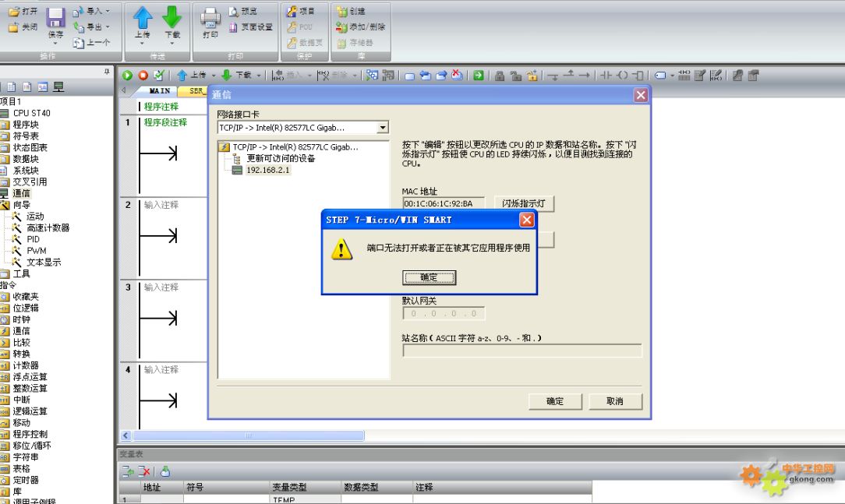The height and width of the screenshot is (504, 845).
Task: Click the yellow warning icon in message box
Action: (341, 249)
